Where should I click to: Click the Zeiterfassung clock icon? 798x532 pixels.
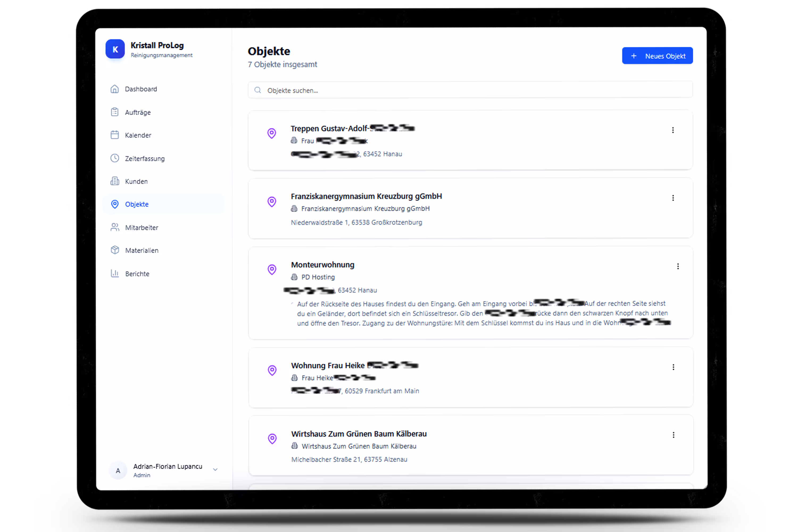pos(115,158)
